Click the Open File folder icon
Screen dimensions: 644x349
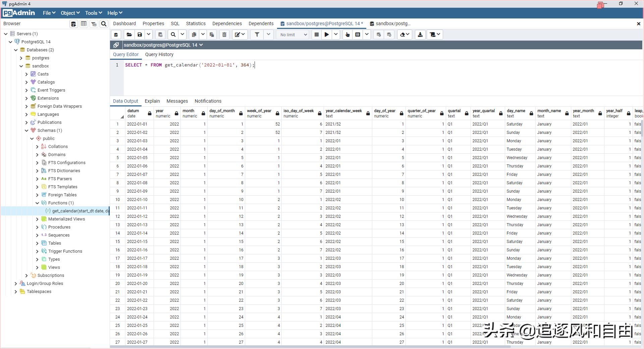(x=129, y=35)
